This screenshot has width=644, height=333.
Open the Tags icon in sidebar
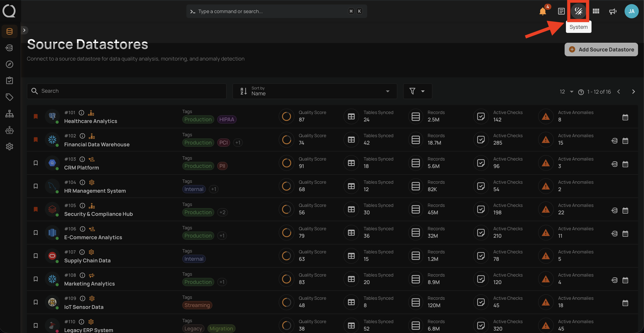coord(10,97)
